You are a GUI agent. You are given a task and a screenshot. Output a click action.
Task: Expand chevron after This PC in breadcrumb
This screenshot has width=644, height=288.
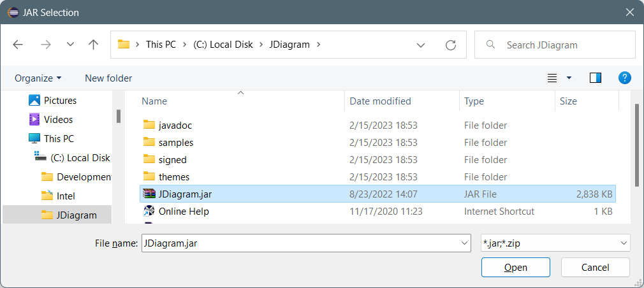pos(184,45)
